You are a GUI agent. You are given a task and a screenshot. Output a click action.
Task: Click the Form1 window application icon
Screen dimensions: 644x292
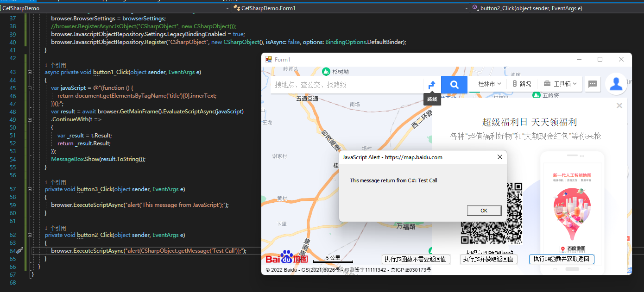tap(268, 60)
